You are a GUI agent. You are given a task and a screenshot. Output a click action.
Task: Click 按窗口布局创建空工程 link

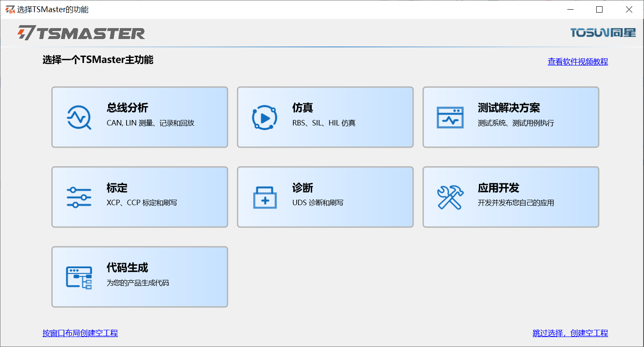pos(80,333)
